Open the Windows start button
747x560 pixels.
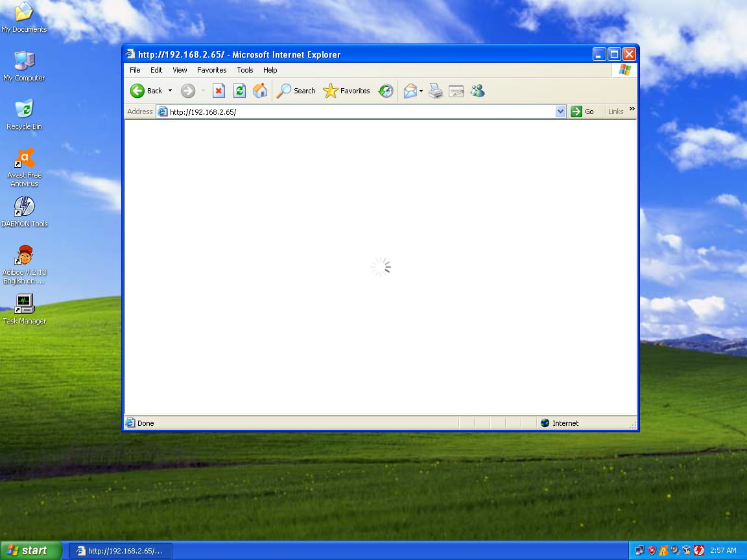tap(30, 550)
